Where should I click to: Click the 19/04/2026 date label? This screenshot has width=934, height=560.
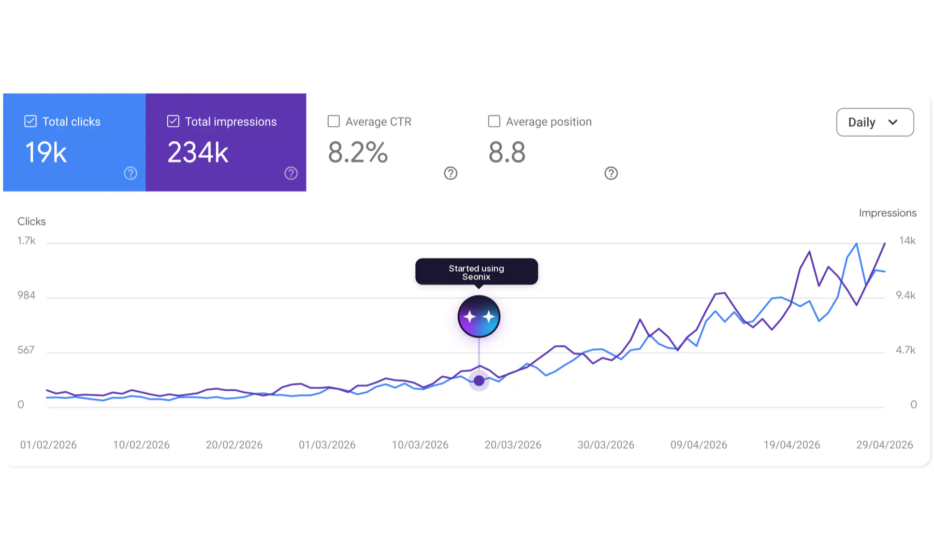pyautogui.click(x=792, y=445)
